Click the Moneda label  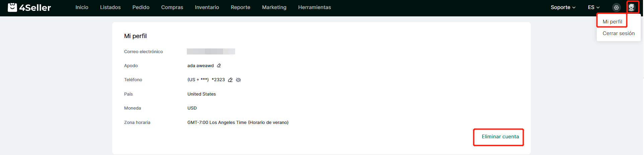tap(132, 108)
